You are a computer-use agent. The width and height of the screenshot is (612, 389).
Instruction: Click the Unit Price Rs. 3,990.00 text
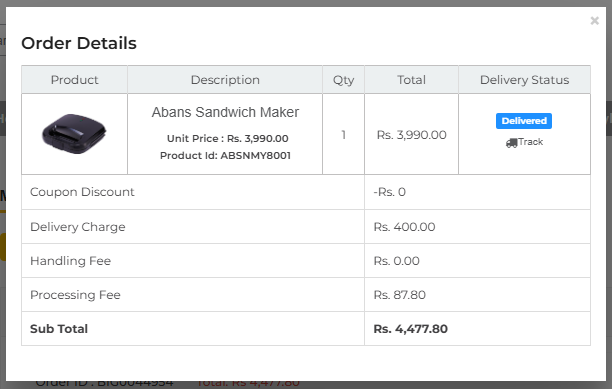pos(228,139)
